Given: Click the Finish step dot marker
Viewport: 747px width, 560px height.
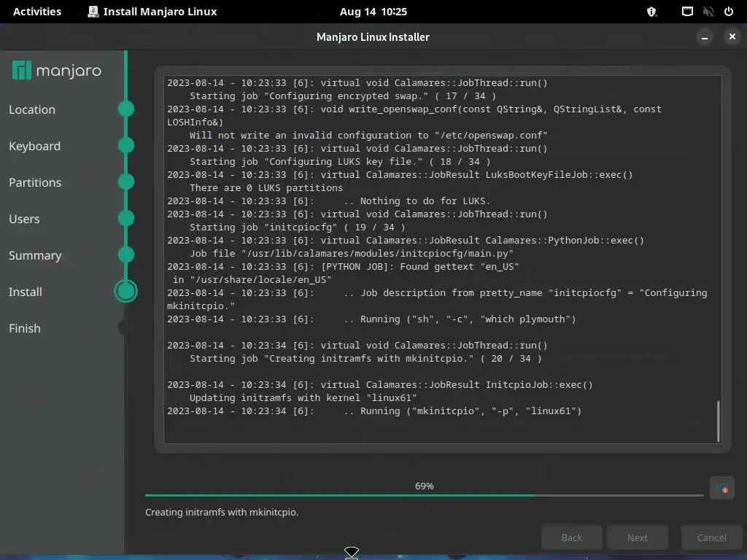Looking at the screenshot, I should coord(125,327).
